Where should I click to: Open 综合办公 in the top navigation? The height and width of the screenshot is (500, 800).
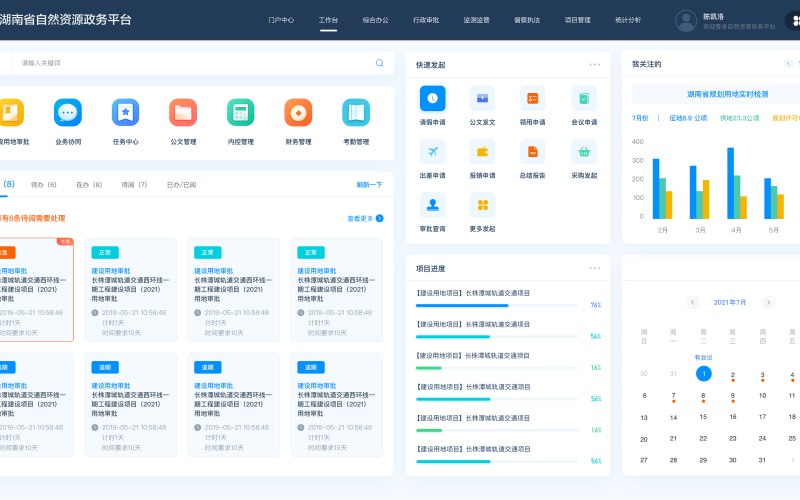tap(376, 20)
